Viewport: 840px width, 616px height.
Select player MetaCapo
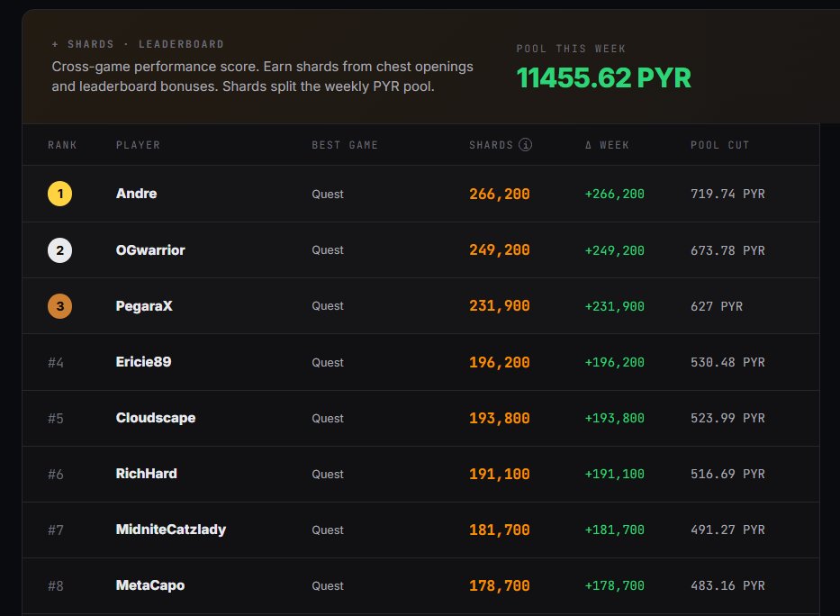pos(150,585)
